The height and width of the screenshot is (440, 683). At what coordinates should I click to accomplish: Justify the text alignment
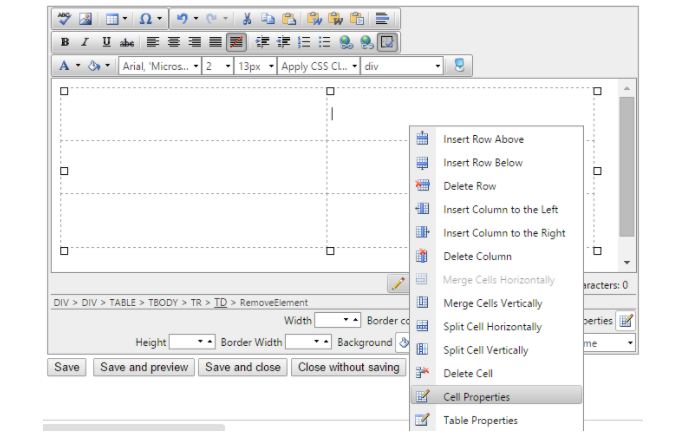(x=215, y=42)
